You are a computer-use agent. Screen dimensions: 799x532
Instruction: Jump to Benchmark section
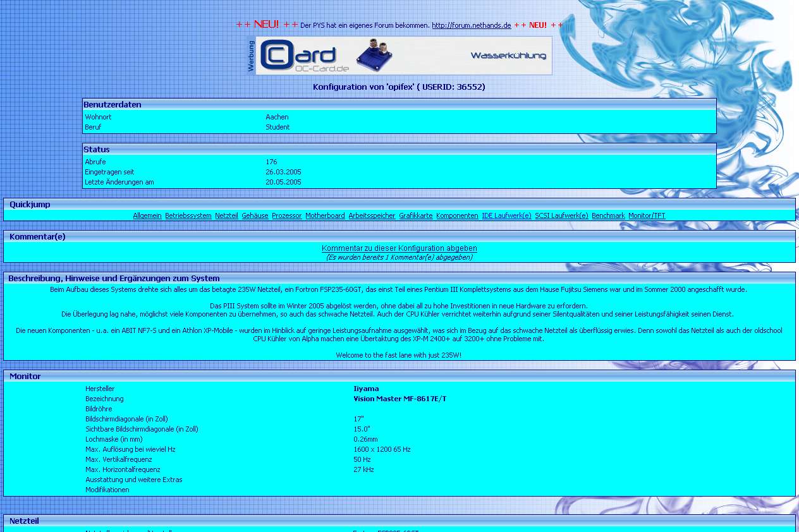click(x=608, y=215)
